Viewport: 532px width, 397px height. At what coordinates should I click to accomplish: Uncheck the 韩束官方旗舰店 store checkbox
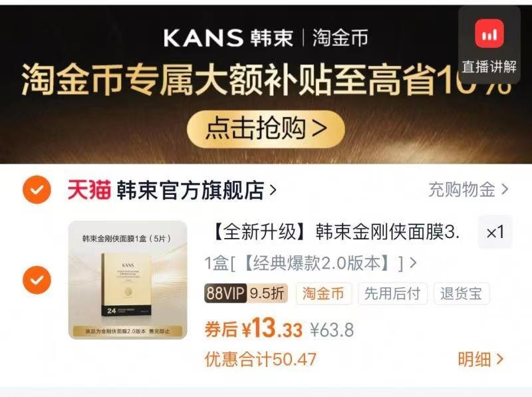tap(37, 190)
